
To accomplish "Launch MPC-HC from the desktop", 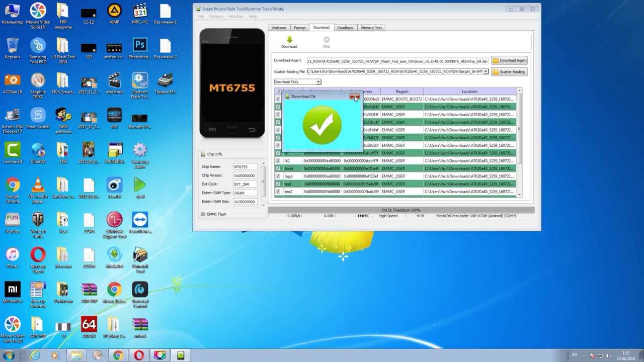I will (x=140, y=14).
